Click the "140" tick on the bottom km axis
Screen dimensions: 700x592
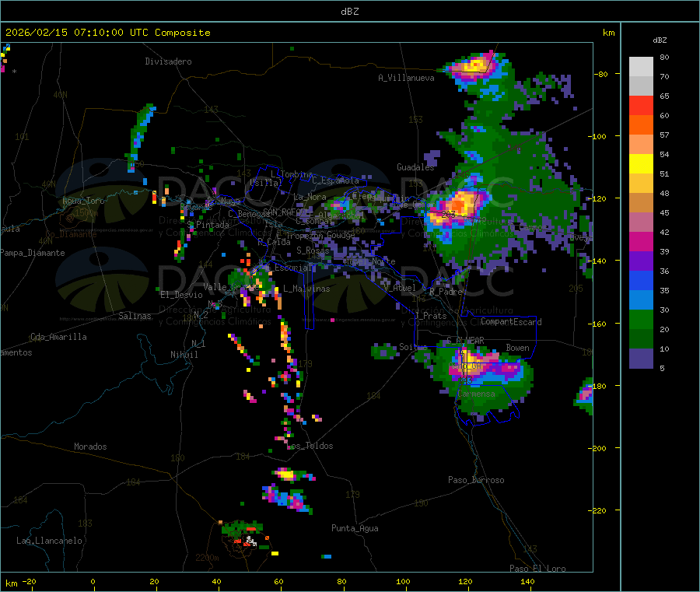(x=527, y=581)
